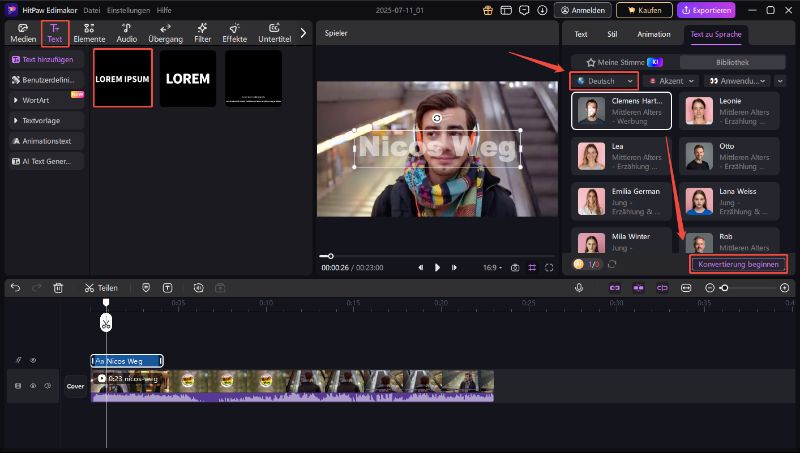Image resolution: width=800 pixels, height=453 pixels.
Task: Select the Nicos Weg text clip
Action: pyautogui.click(x=127, y=361)
